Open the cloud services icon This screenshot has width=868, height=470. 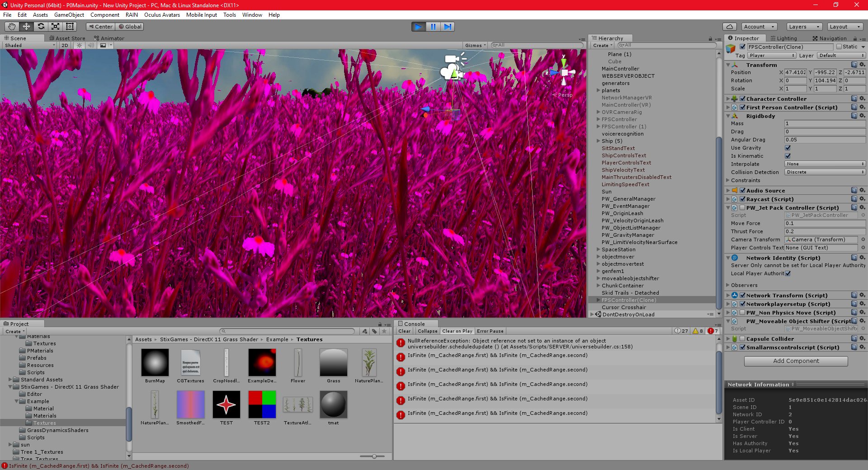tap(730, 27)
